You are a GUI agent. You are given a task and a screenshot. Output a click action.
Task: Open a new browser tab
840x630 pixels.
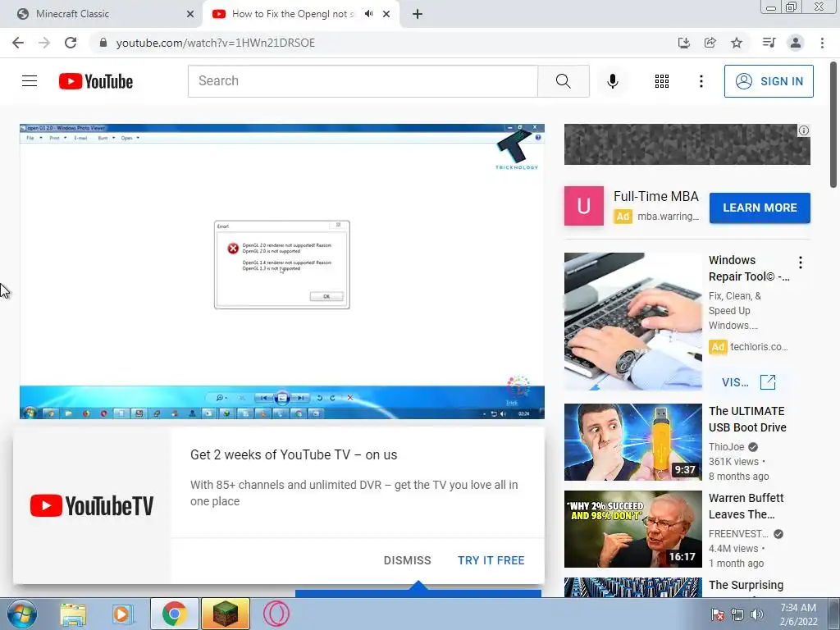pos(418,14)
